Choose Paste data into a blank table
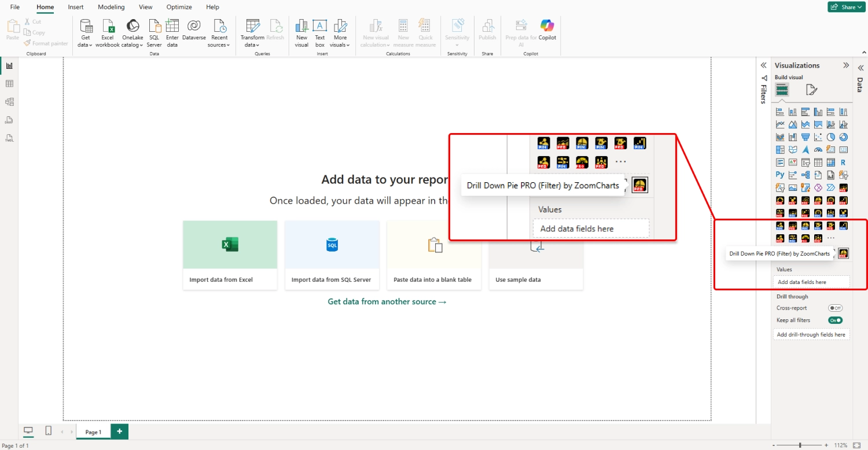 tap(434, 255)
